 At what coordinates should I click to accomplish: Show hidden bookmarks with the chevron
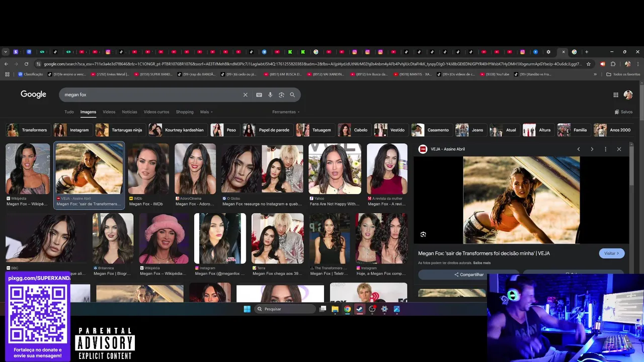595,74
